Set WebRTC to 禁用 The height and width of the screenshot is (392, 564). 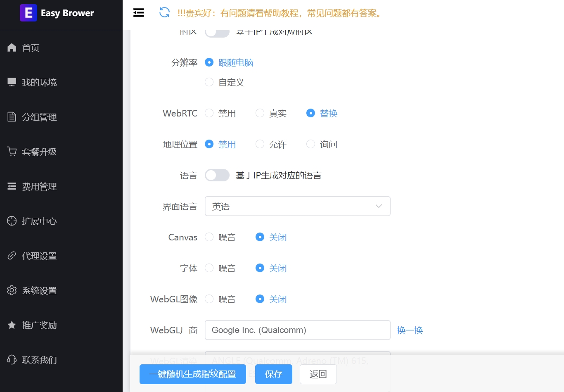pyautogui.click(x=209, y=113)
